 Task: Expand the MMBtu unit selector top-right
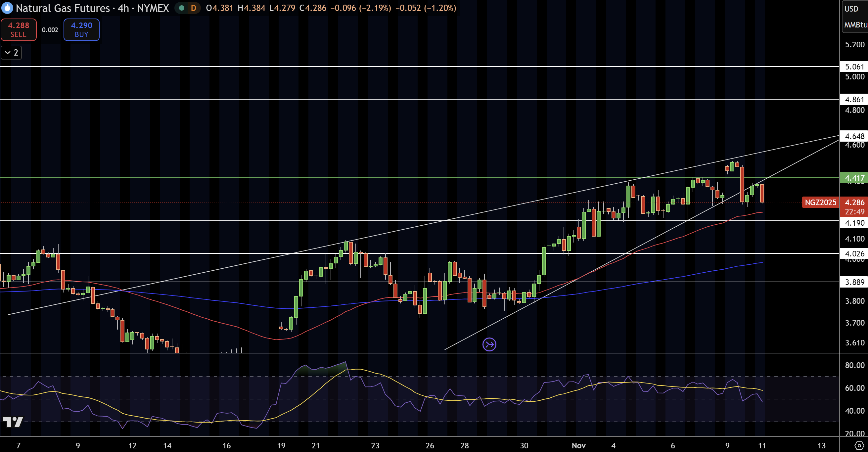click(856, 24)
